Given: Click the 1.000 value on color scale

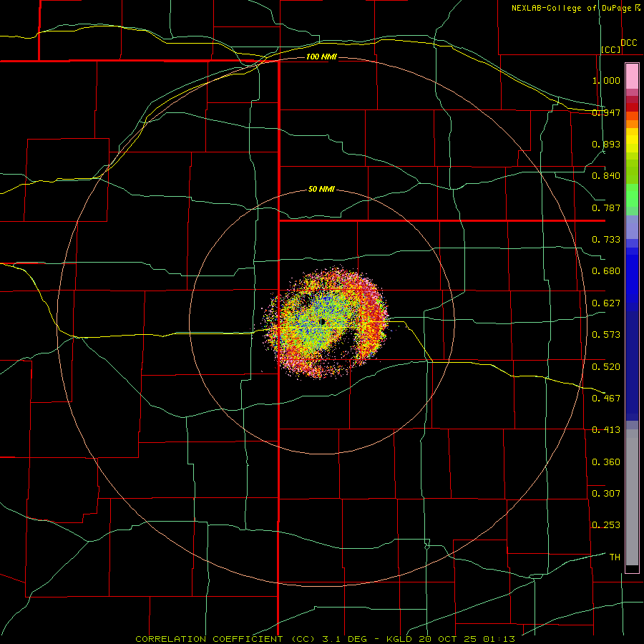Looking at the screenshot, I should (606, 80).
